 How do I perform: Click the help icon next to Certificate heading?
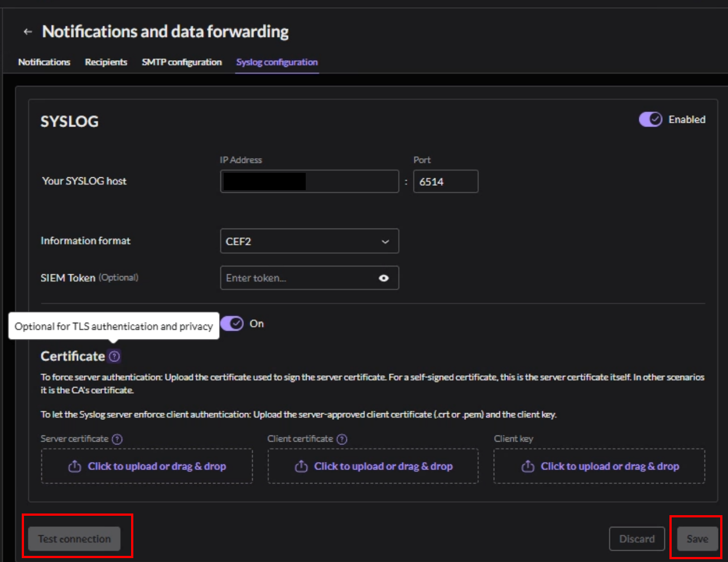coord(114,356)
